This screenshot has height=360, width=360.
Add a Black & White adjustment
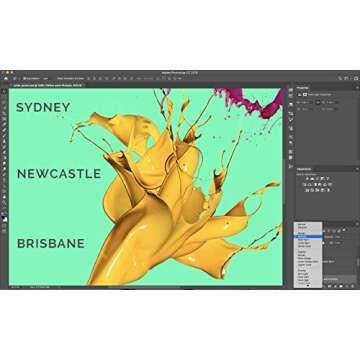pyautogui.click(x=315, y=184)
